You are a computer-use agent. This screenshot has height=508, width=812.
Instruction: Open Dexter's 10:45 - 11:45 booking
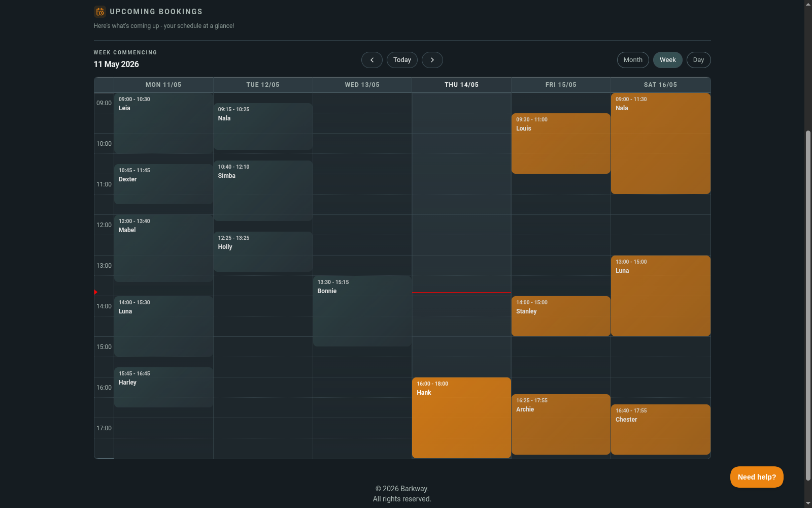(x=163, y=184)
